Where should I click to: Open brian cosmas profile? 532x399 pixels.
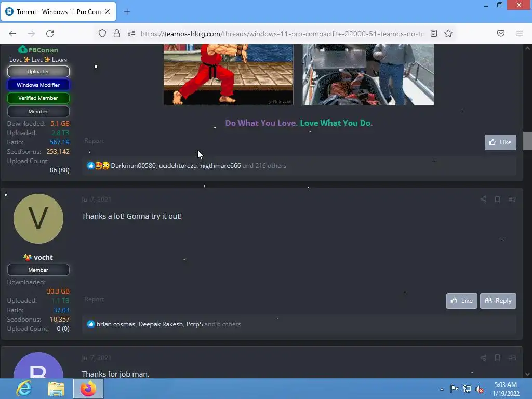[x=116, y=324]
